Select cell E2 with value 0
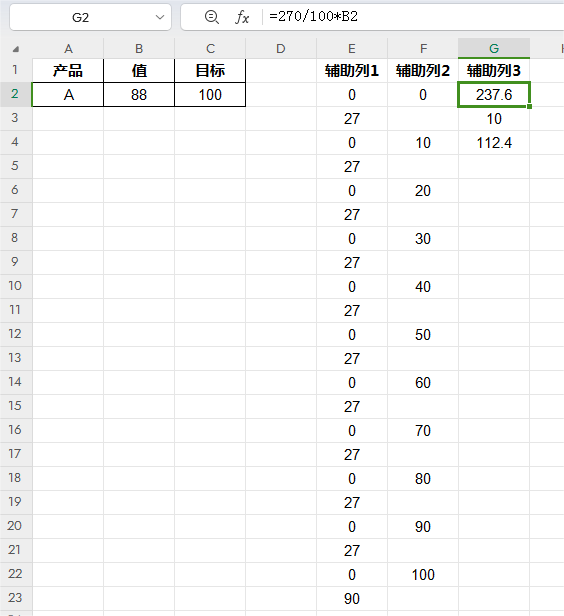The width and height of the screenshot is (564, 616). (x=352, y=95)
